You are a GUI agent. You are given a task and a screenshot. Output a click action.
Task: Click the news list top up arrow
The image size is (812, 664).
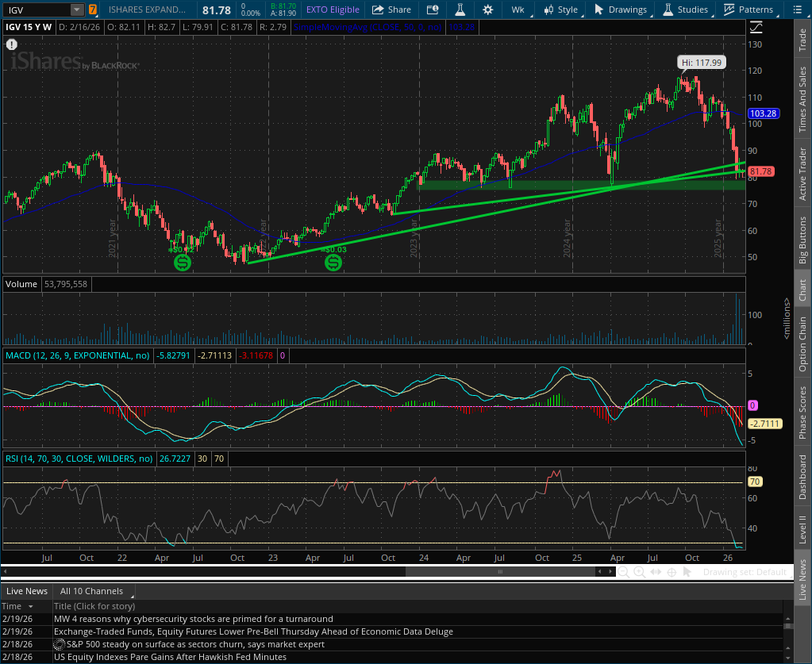click(x=787, y=618)
